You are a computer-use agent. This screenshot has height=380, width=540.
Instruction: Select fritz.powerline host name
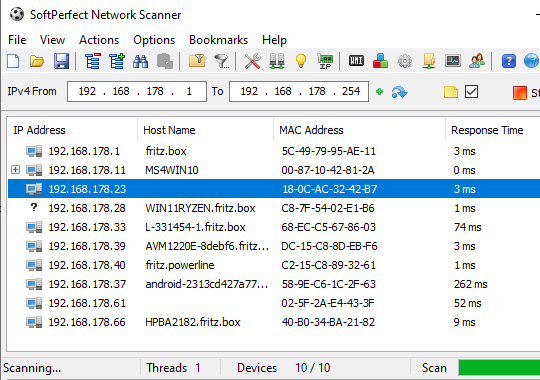pyautogui.click(x=180, y=265)
